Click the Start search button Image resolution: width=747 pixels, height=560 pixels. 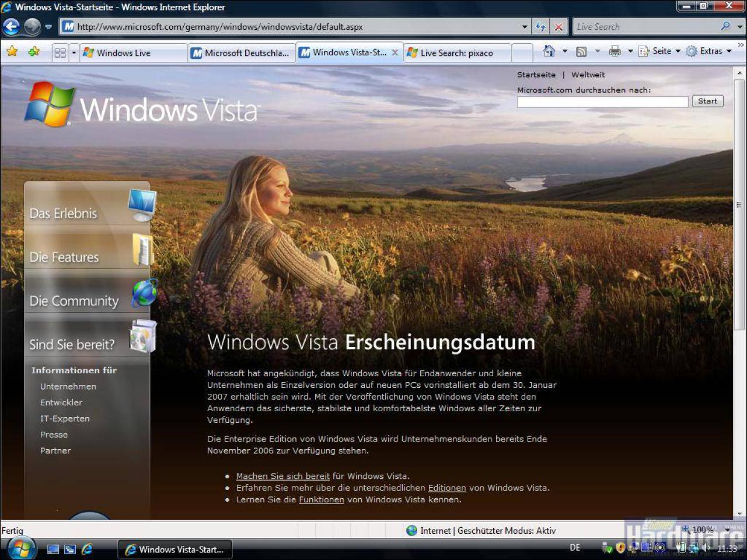tap(707, 101)
